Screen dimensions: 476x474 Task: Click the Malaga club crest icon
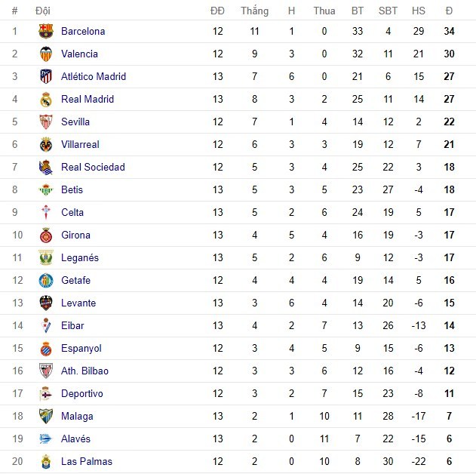coord(46,417)
